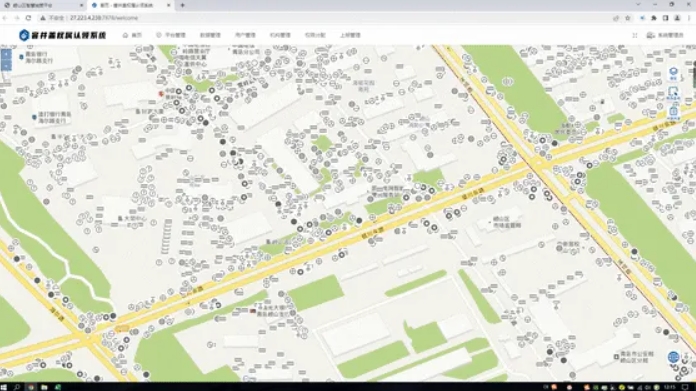
Task: Click the taskbar clock
Action: click(671, 387)
